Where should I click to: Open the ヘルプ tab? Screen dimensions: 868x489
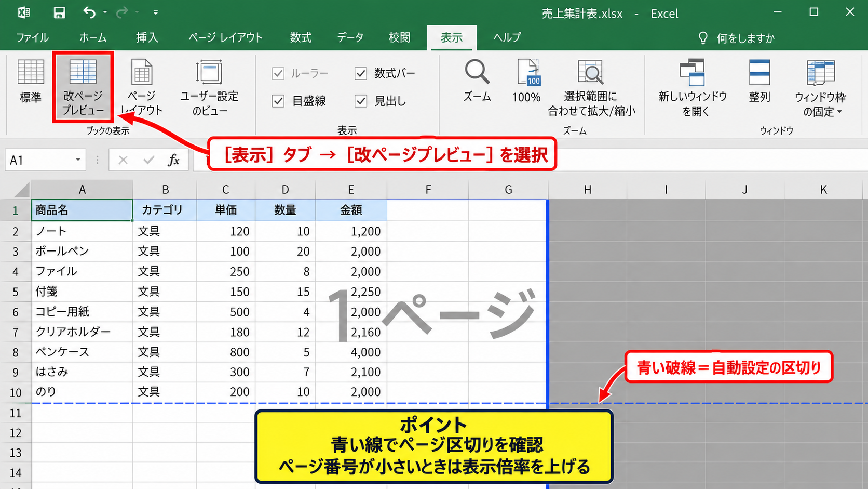[x=507, y=37]
